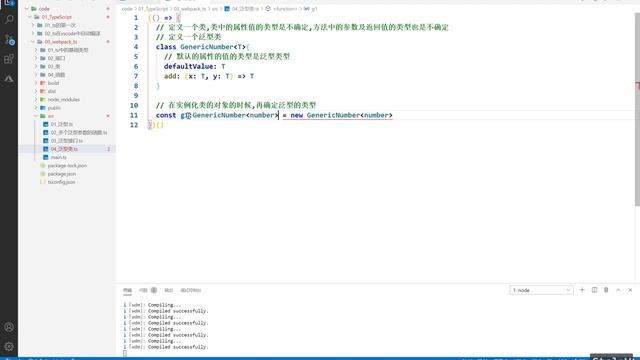The width and height of the screenshot is (640, 360).
Task: Expand the 03_类 folder chevron
Action: pos(36,67)
